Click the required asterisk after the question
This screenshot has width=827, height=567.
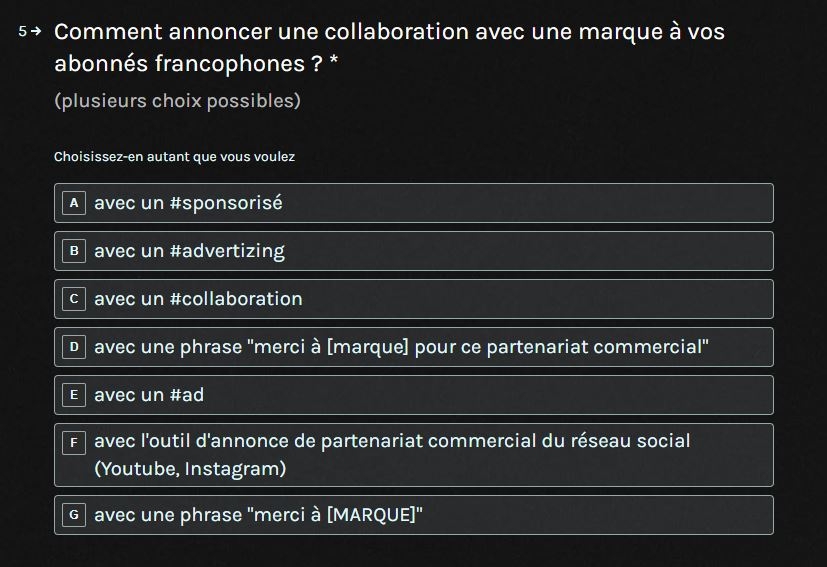[333, 64]
